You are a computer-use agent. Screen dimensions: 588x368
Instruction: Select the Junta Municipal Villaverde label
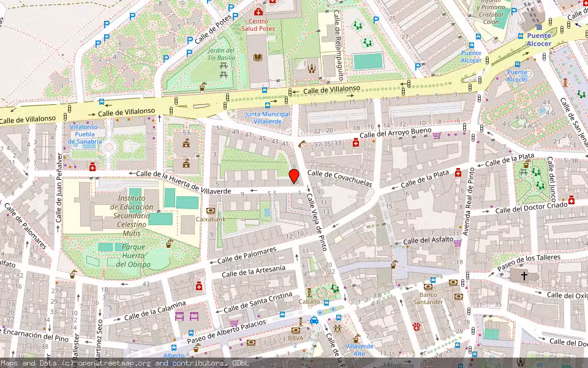tap(267, 118)
